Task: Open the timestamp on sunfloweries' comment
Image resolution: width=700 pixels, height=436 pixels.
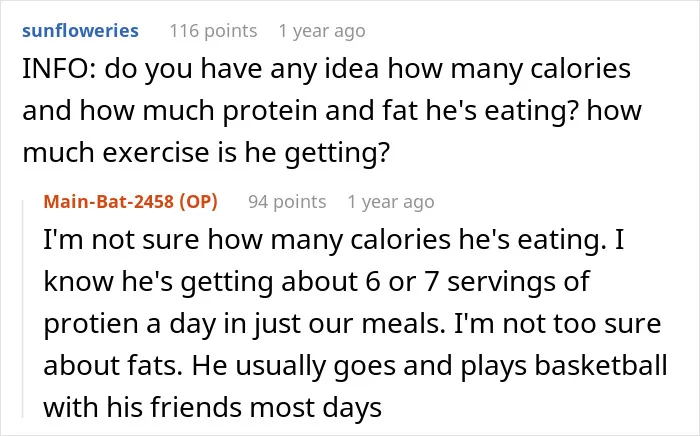Action: pos(322,31)
